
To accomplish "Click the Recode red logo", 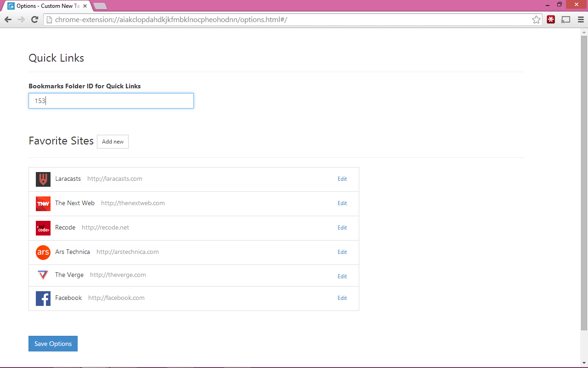I will 43,228.
